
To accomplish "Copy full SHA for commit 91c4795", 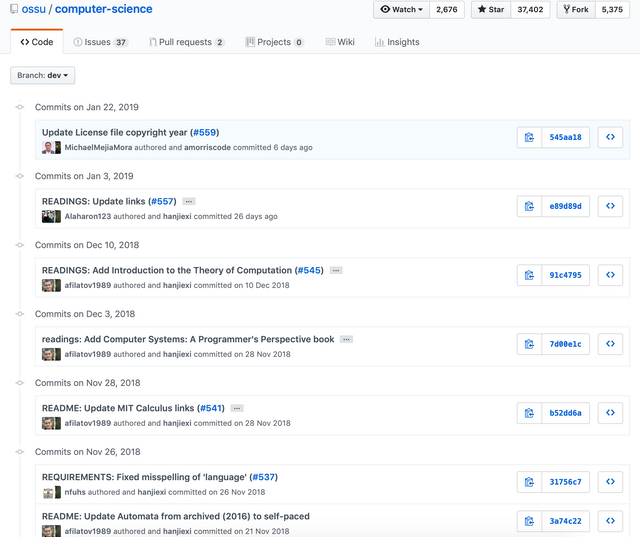I will (529, 275).
